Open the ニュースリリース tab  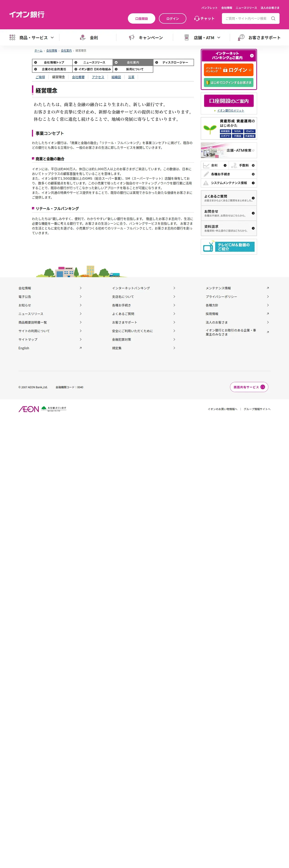pyautogui.click(x=93, y=62)
